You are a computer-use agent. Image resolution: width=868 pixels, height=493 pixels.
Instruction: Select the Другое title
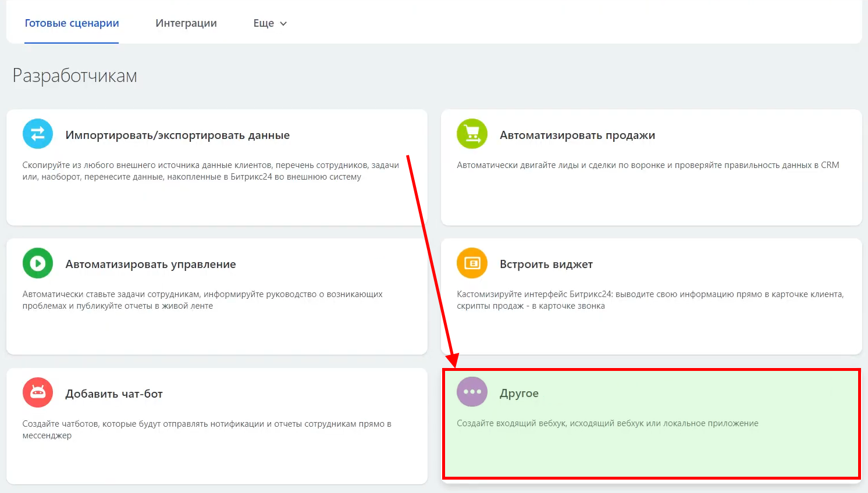(519, 393)
